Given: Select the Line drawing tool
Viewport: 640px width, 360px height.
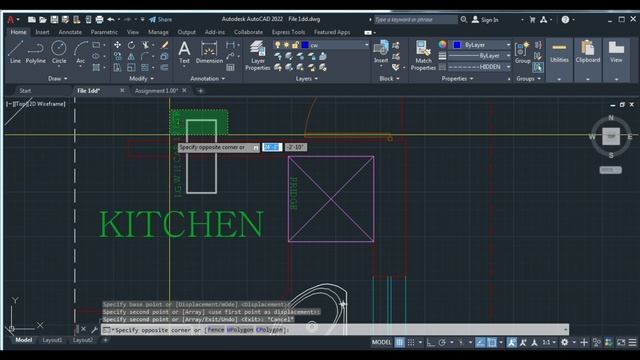Looking at the screenshot, I should [x=15, y=52].
